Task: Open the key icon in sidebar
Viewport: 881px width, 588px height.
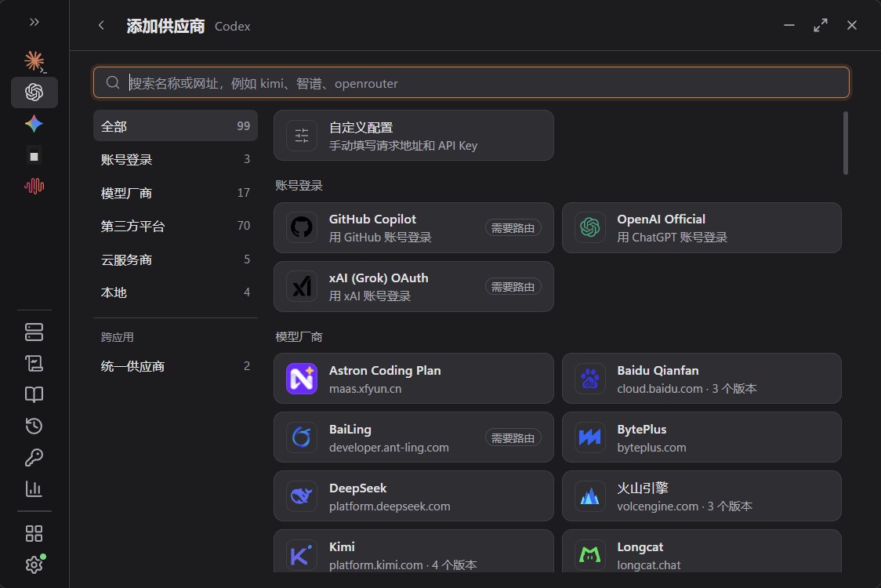Action: [34, 458]
